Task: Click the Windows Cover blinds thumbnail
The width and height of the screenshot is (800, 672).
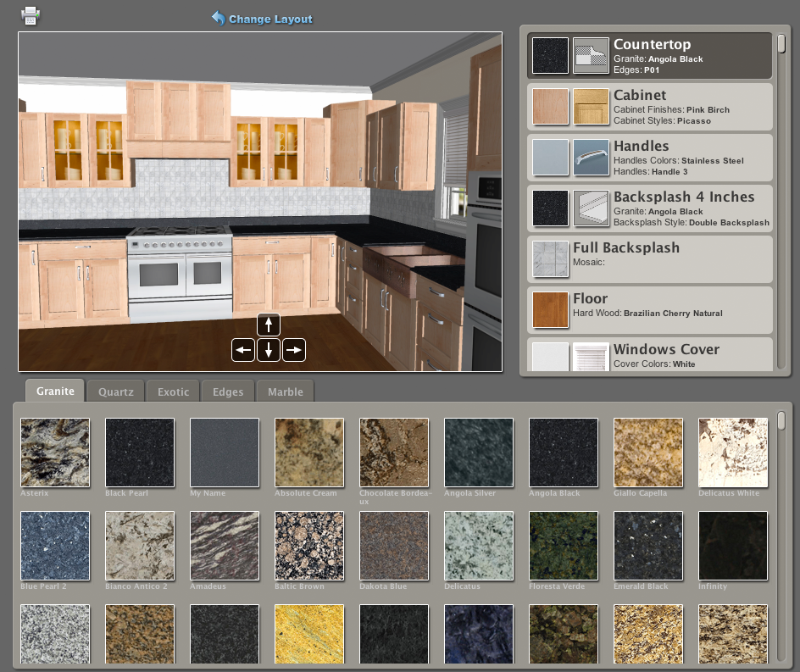Action: (x=591, y=358)
